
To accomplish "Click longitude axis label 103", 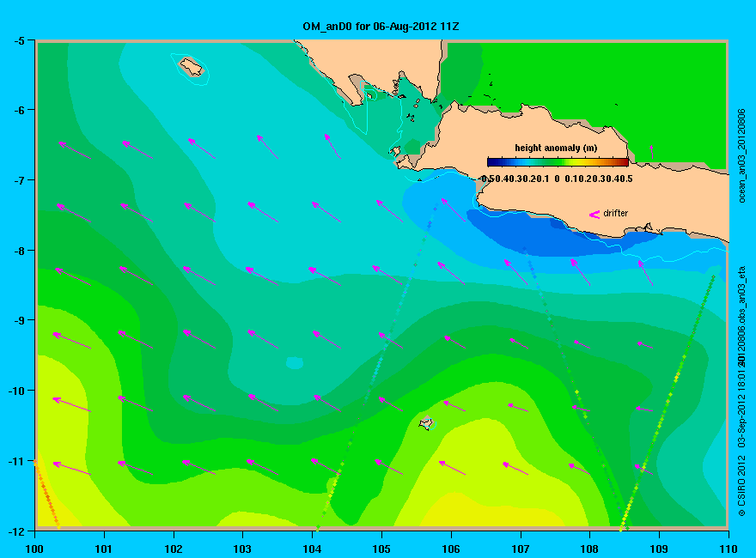I will [x=242, y=549].
